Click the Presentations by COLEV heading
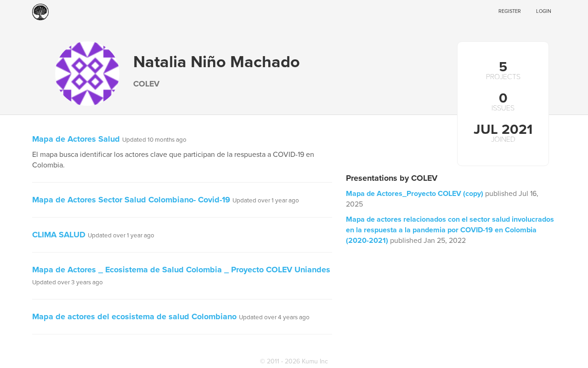The height and width of the screenshot is (368, 588). click(x=391, y=178)
